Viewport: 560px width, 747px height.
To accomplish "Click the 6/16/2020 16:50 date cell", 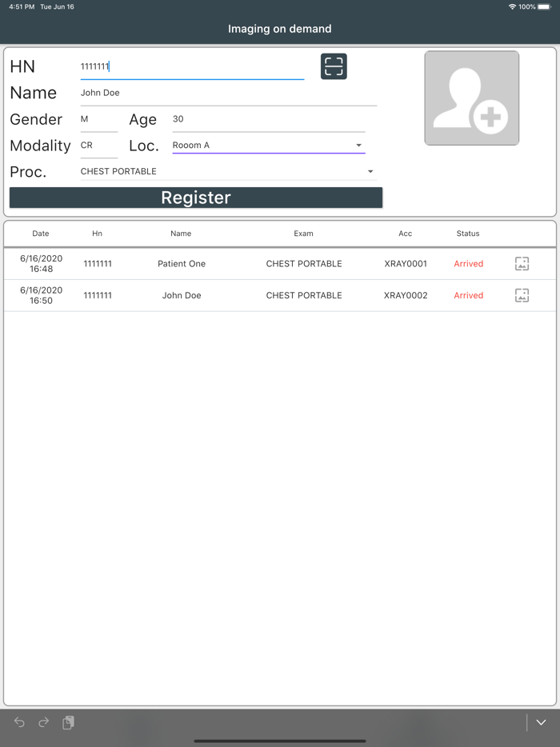I will click(41, 295).
